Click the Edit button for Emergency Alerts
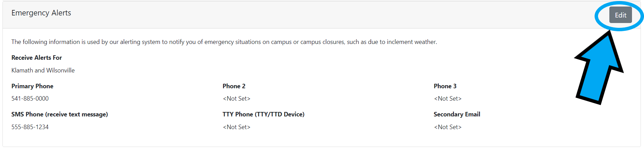The height and width of the screenshot is (148, 644). coord(620,15)
